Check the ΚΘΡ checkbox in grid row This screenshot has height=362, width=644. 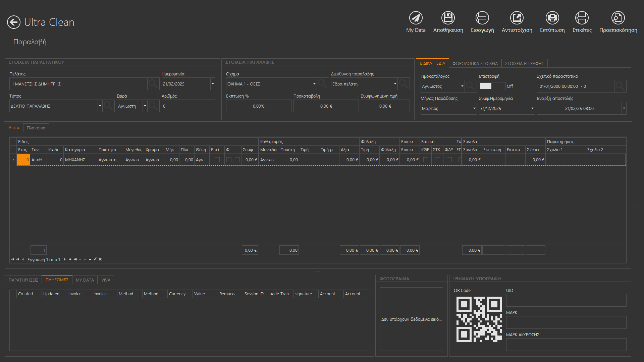[x=426, y=160]
